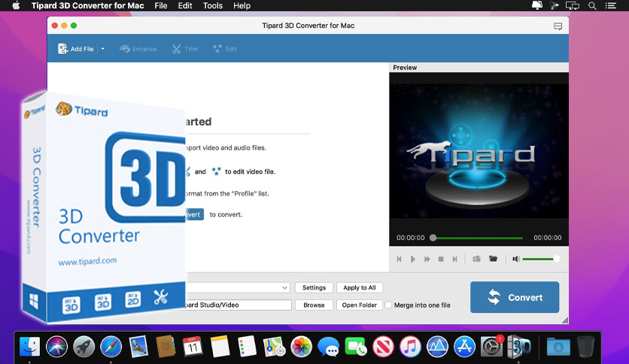Open the Downloads folder in the Dock
This screenshot has height=364, width=629.
click(x=558, y=347)
